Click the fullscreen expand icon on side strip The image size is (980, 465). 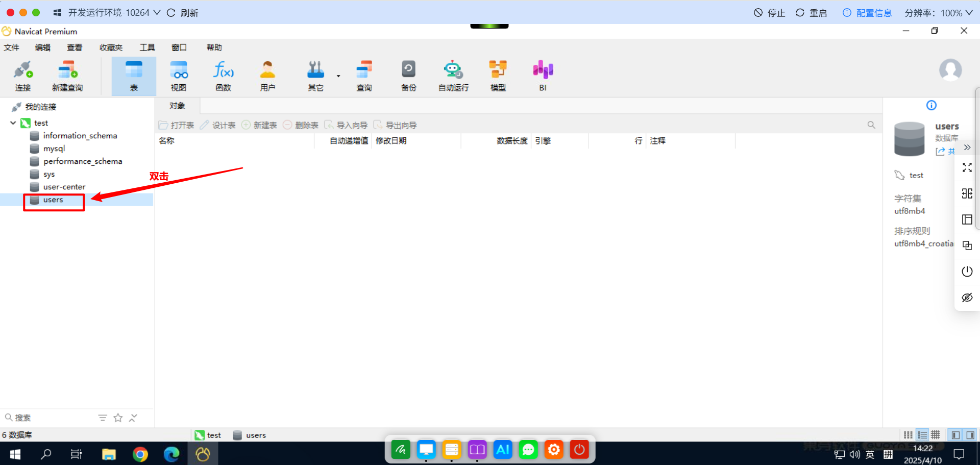coord(967,167)
